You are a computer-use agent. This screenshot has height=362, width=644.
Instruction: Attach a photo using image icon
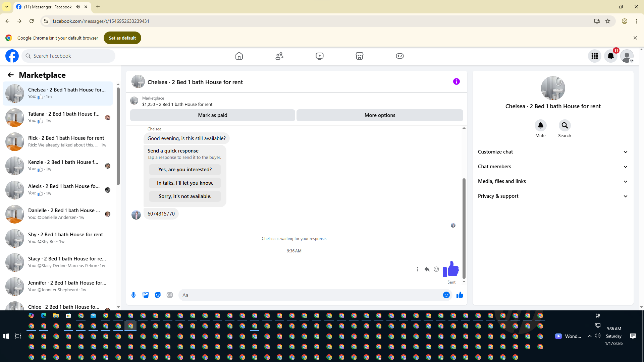(x=146, y=295)
